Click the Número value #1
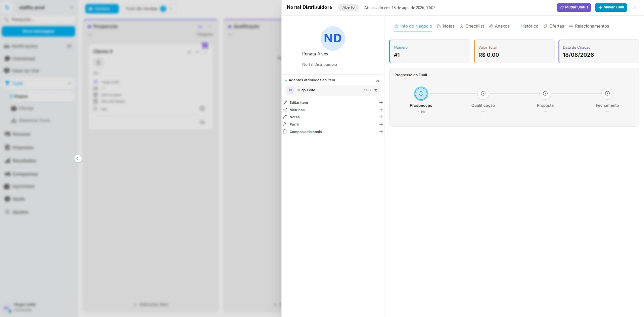 click(x=397, y=55)
